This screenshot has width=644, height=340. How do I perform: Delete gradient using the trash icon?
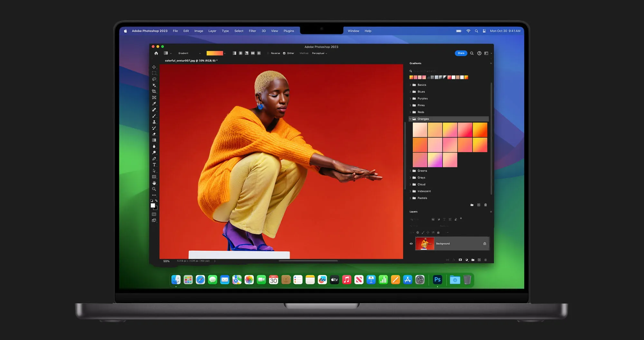click(486, 205)
